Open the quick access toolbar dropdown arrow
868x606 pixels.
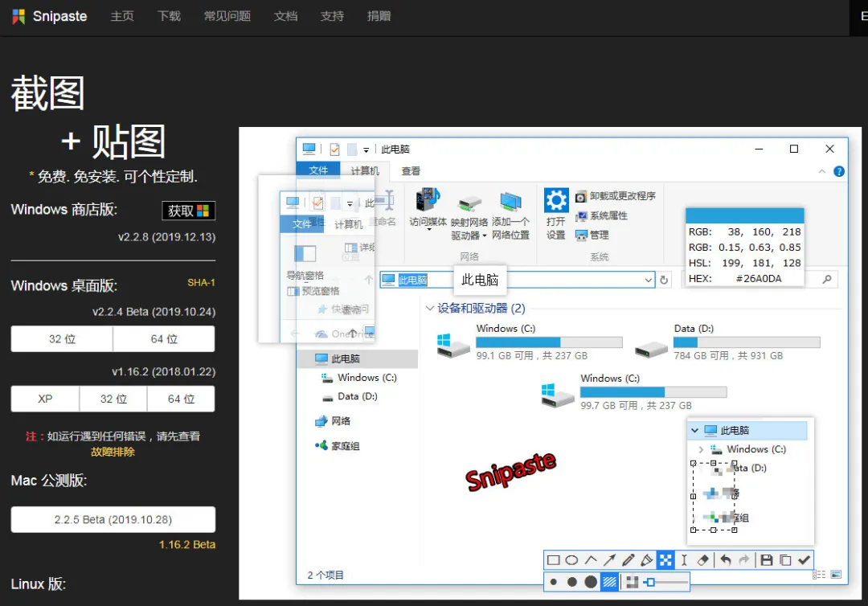[x=366, y=150]
